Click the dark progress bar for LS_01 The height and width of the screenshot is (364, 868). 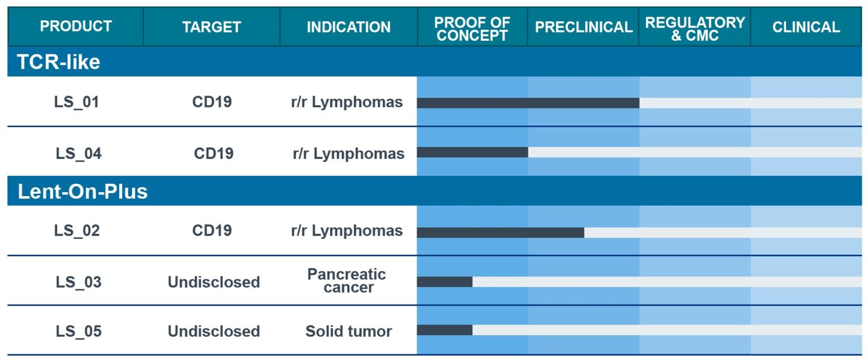click(x=528, y=103)
